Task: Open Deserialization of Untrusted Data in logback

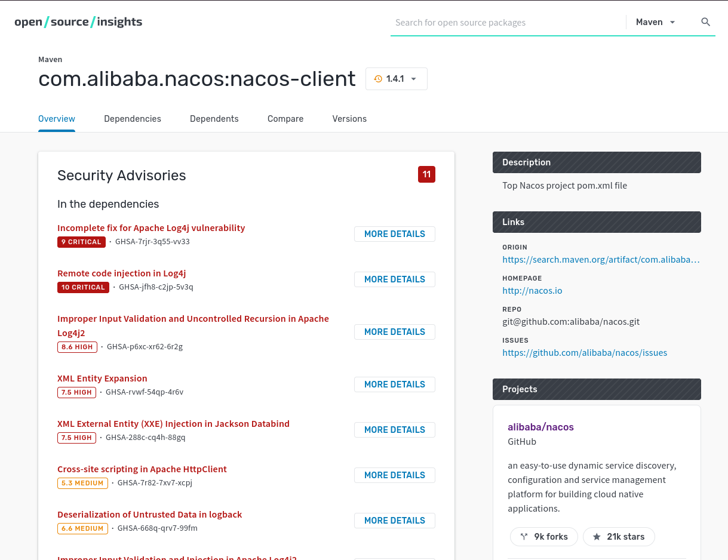Action: 150,514
